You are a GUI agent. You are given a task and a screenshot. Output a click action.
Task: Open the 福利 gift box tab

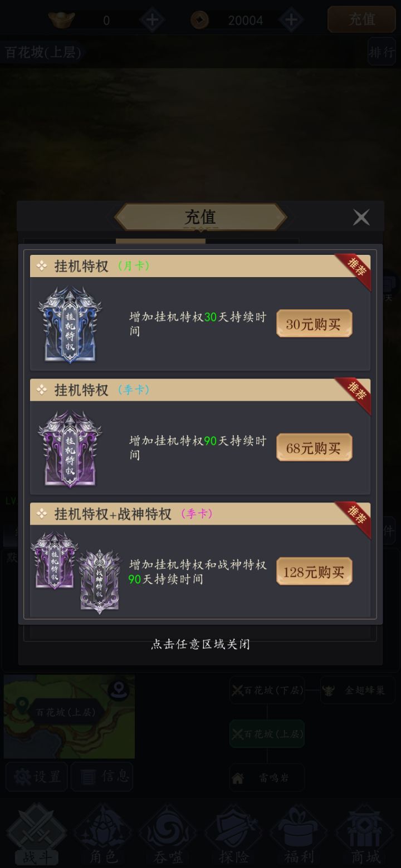[299, 834]
